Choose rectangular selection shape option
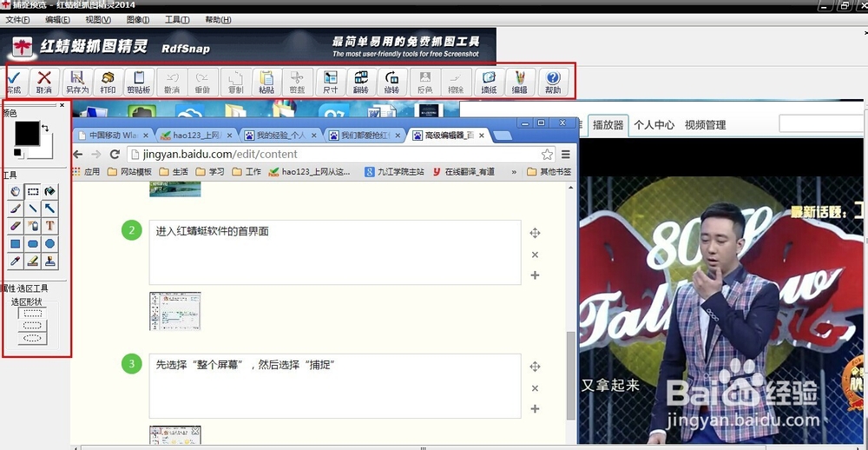 pyautogui.click(x=33, y=314)
